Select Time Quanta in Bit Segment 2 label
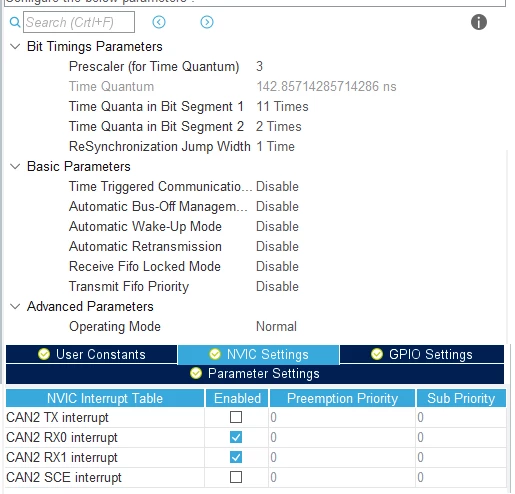515x494 pixels. coord(156,126)
